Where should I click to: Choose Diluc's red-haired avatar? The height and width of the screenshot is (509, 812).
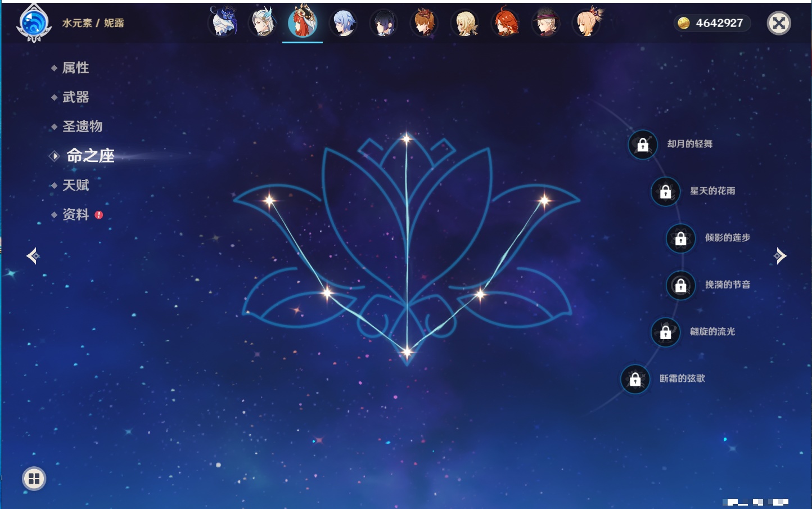[x=506, y=23]
